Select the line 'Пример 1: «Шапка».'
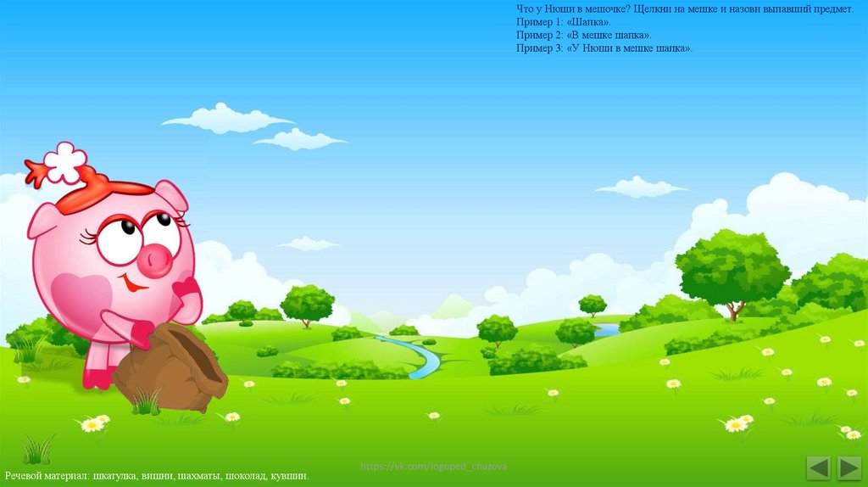This screenshot has height=487, width=868. [564, 22]
